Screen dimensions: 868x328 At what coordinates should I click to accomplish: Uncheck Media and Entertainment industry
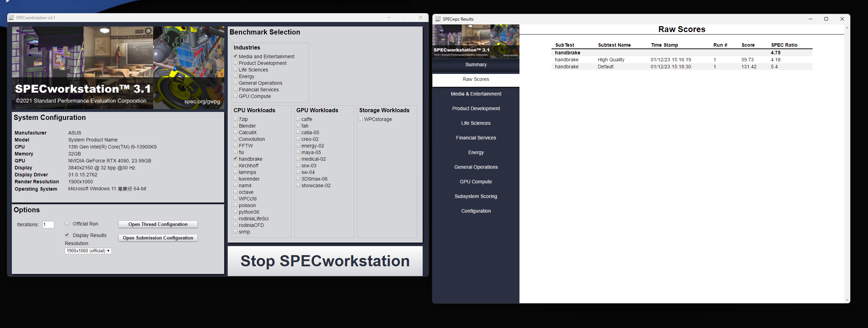pyautogui.click(x=235, y=56)
